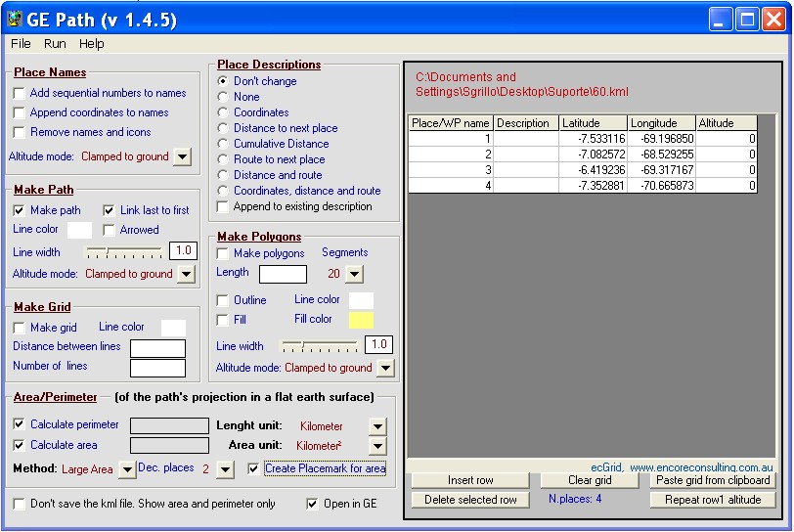The image size is (794, 532).
Task: Open Area unit dropdown
Action: 377,446
